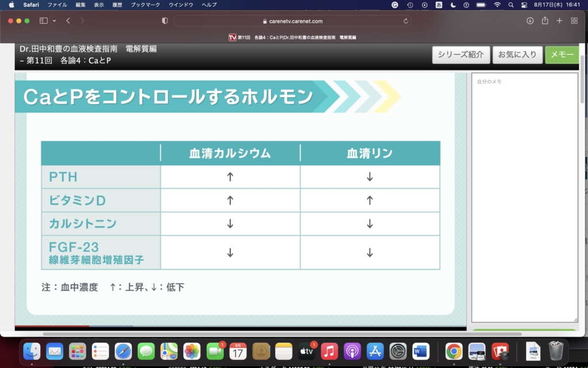Reload the page in the address bar

(406, 21)
